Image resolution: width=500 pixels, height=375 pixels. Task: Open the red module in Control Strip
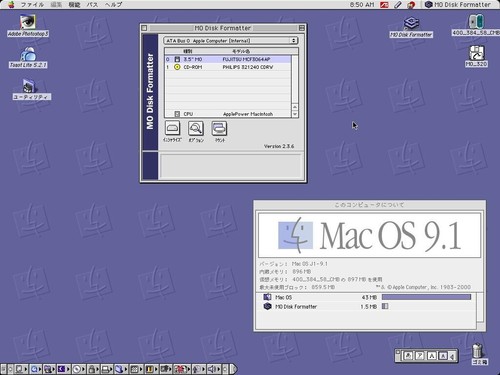(x=181, y=369)
